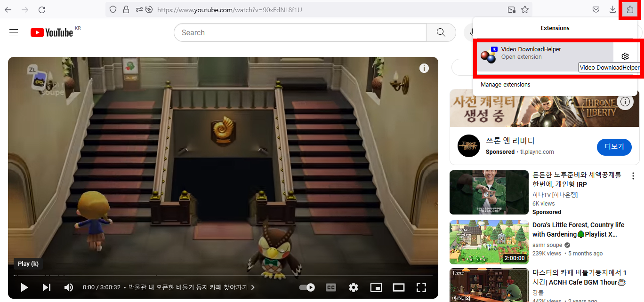The image size is (644, 302).
Task: Click the 더보기 button on the ad
Action: coord(614,147)
